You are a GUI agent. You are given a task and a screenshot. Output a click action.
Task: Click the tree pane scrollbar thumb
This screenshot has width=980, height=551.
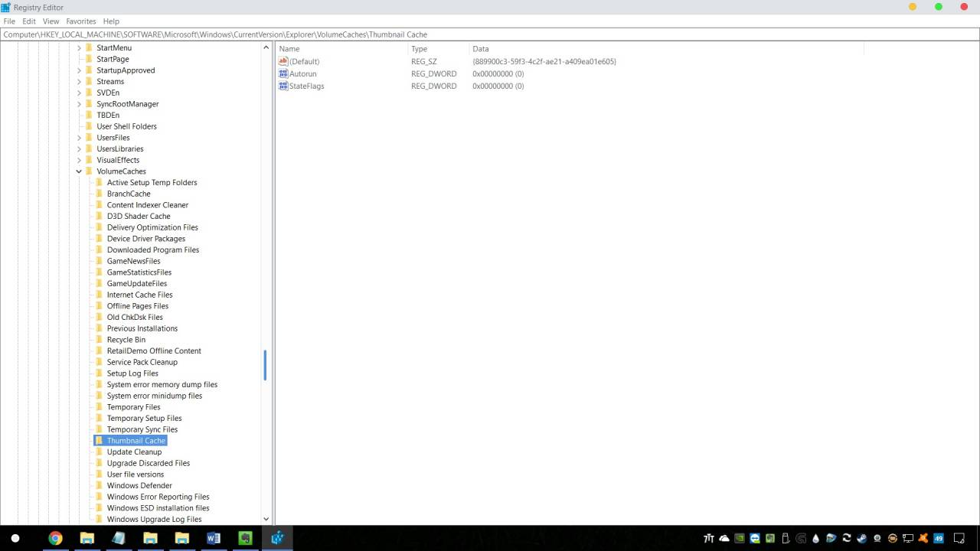[265, 365]
